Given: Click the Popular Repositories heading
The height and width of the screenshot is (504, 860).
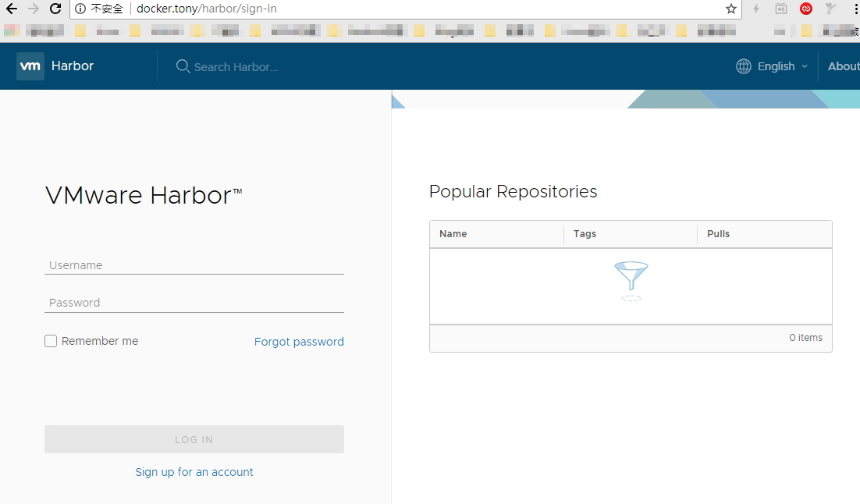Looking at the screenshot, I should pyautogui.click(x=513, y=191).
